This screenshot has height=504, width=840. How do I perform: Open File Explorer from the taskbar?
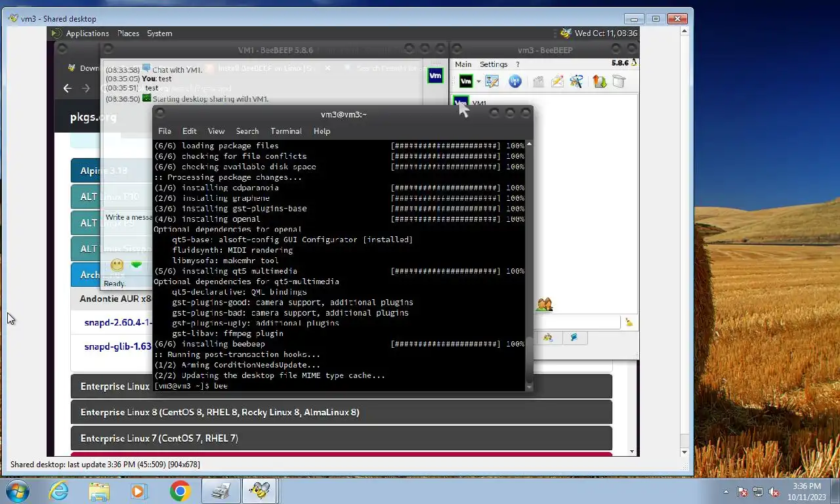tap(99, 491)
